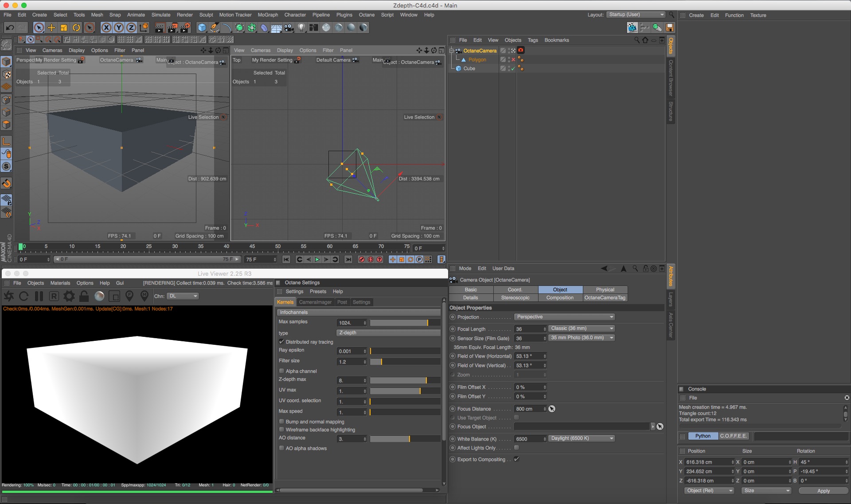Click the pick focus Live Viewer icon
This screenshot has width=851, height=504.
point(129,295)
